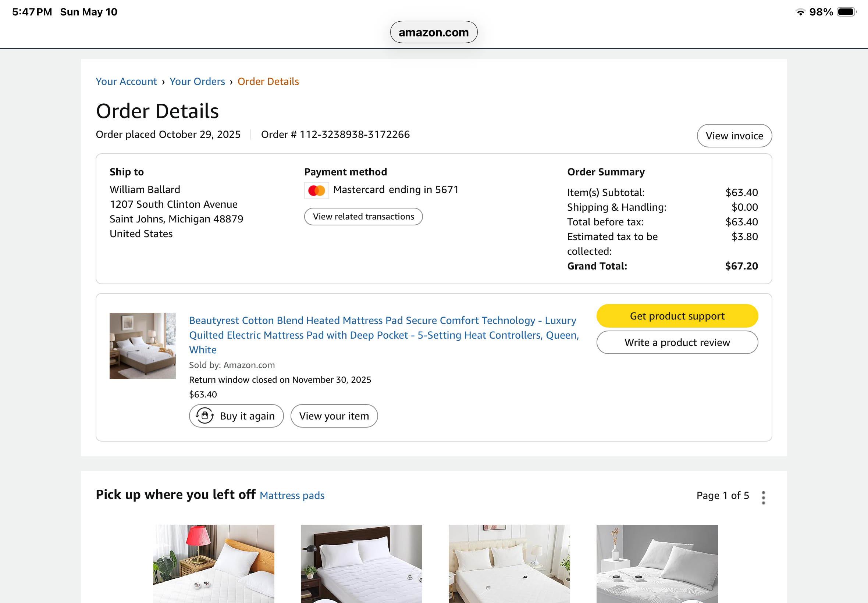Tap the amazon.com address bar
This screenshot has width=868, height=603.
[x=433, y=32]
